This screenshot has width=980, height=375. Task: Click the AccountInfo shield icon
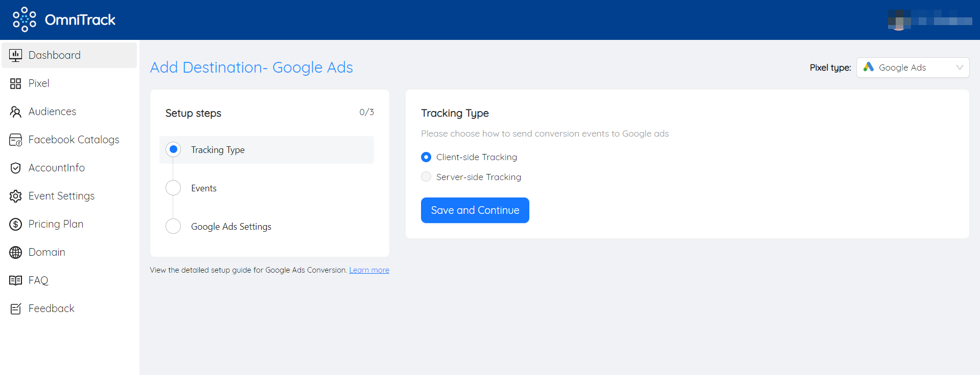16,168
